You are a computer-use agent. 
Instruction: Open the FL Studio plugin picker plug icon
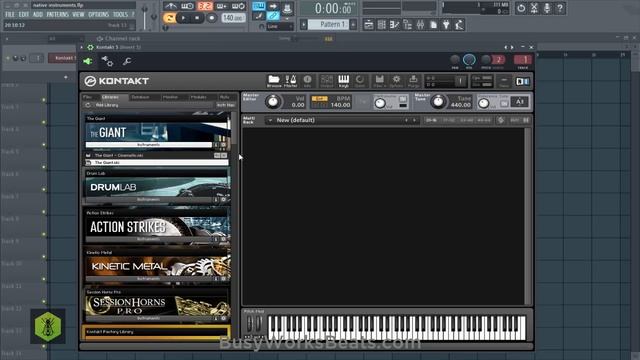pyautogui.click(x=446, y=25)
